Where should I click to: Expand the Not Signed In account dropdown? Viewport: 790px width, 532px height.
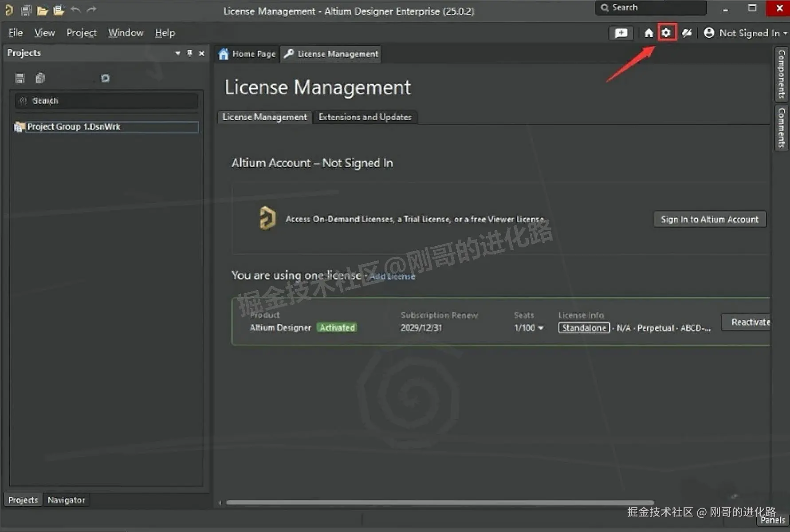click(x=785, y=33)
